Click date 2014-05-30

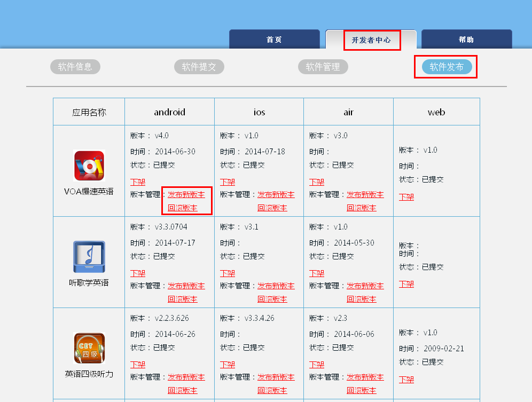click(354, 243)
